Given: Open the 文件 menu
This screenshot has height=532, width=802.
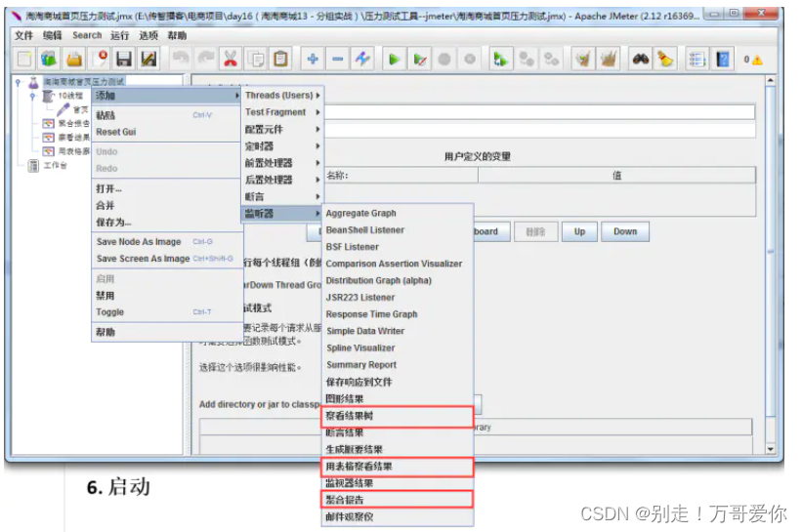Looking at the screenshot, I should pos(23,35).
